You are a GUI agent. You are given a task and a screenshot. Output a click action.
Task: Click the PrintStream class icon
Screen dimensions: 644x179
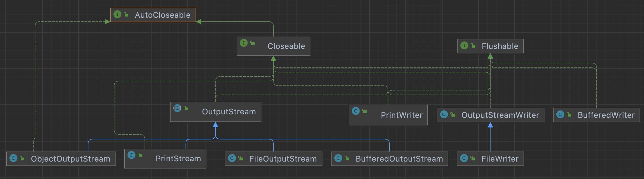click(131, 155)
